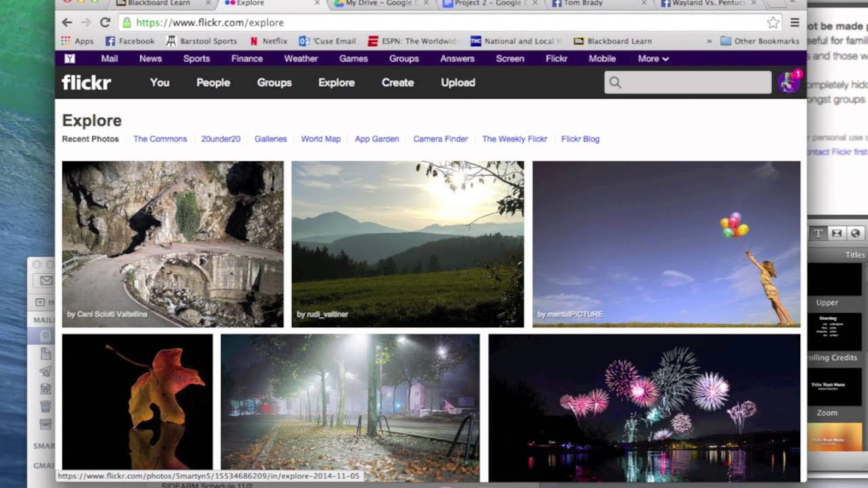868x488 pixels.
Task: Open Sports in the Yahoo bar
Action: pyautogui.click(x=197, y=59)
